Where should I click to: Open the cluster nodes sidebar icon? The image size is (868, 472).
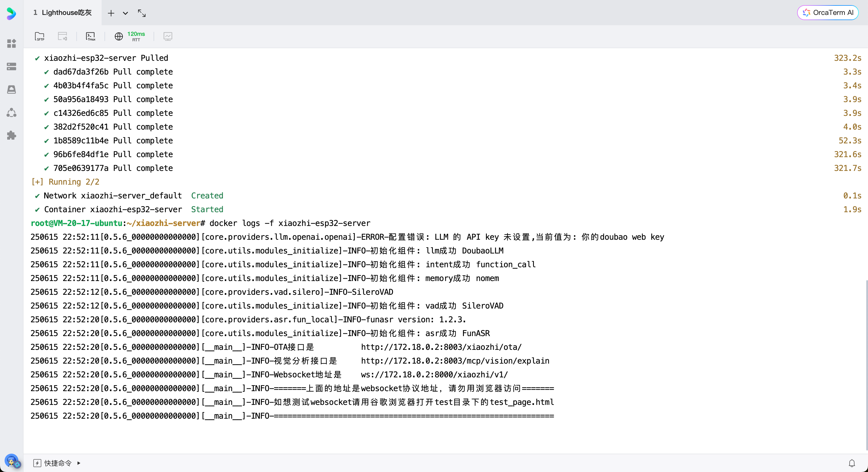(x=11, y=112)
